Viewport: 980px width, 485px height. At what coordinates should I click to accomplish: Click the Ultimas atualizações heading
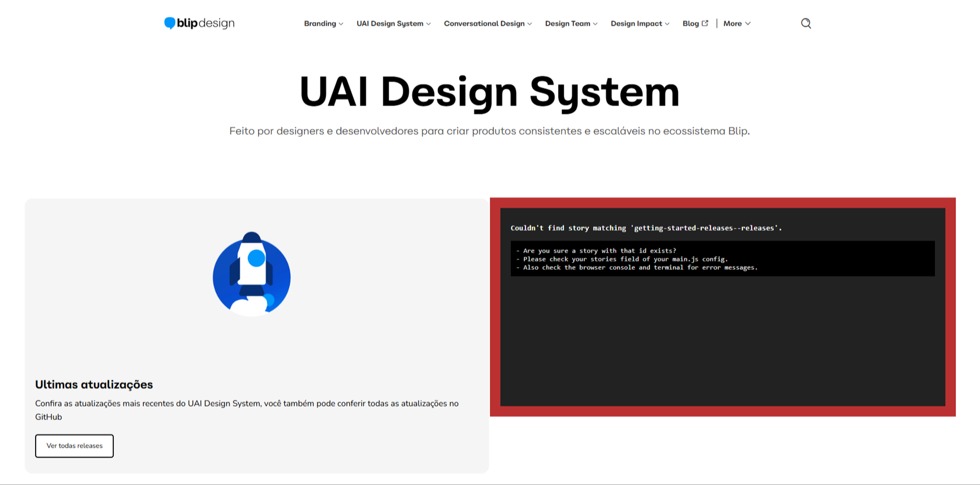point(94,384)
